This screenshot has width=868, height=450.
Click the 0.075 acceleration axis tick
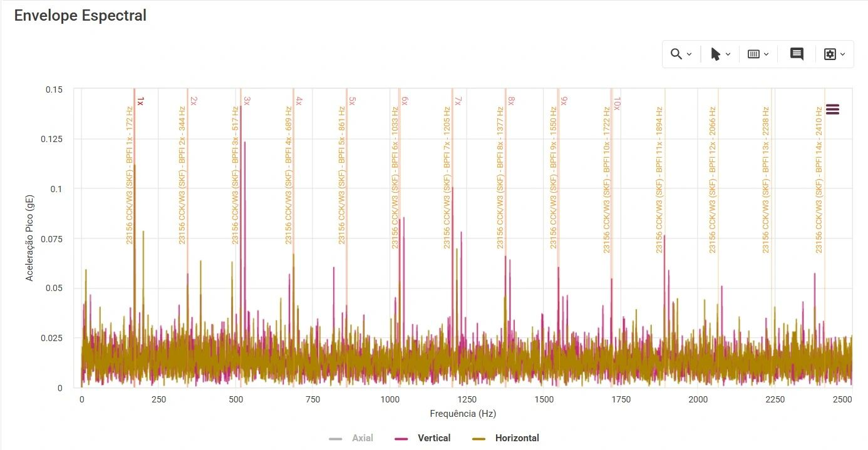pos(51,238)
